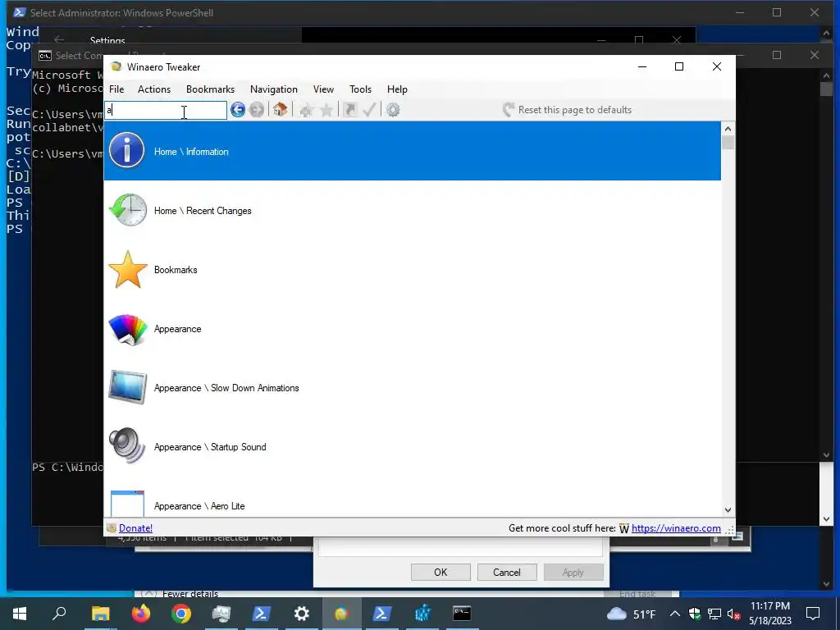Select the Slow Down Animations monitor icon

127,387
